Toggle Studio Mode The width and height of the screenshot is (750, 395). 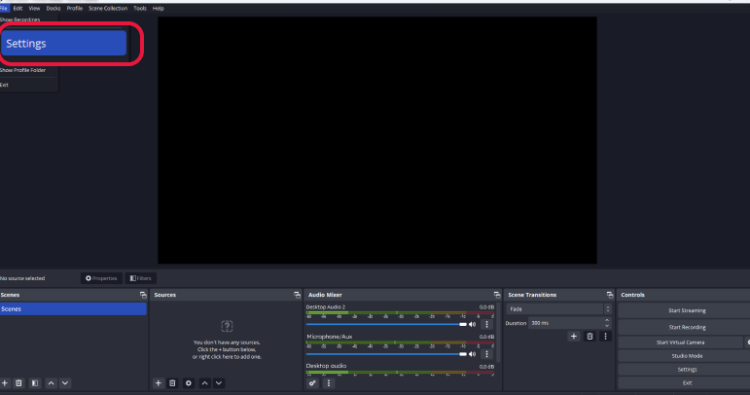(x=687, y=356)
